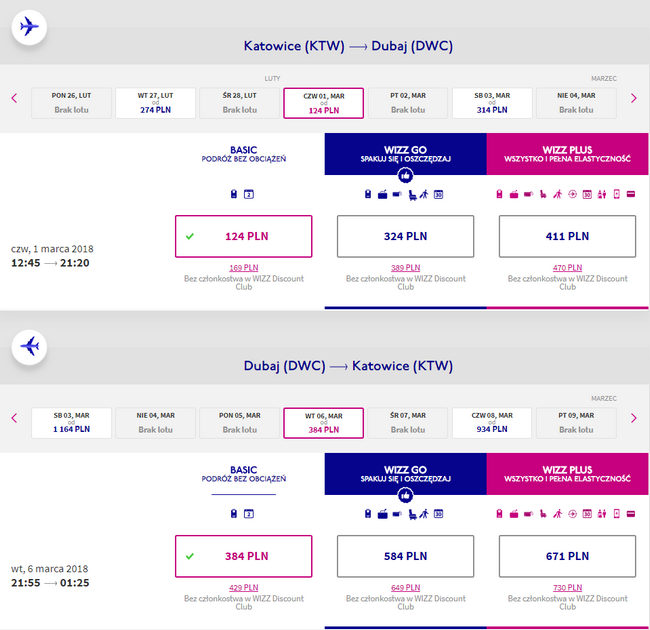Click calendar '30' icon under outbound WIZZ GO
Screen dimensions: 650x630
[438, 194]
